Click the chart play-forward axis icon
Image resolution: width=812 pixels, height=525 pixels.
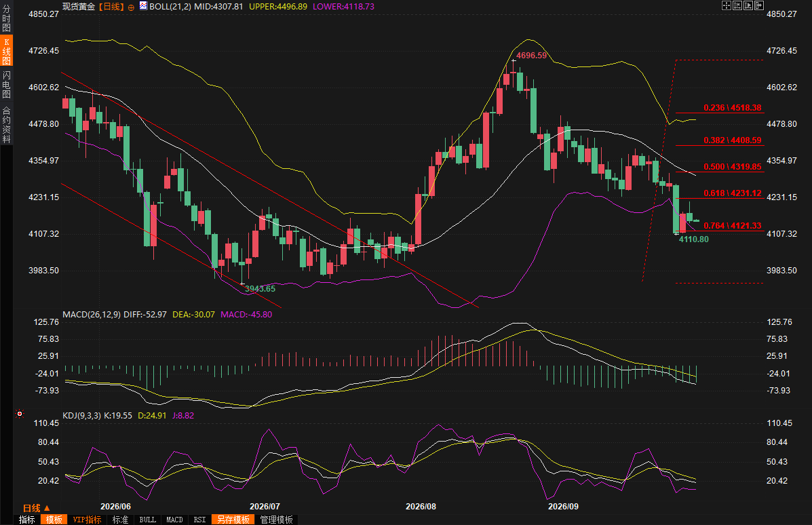pyautogui.click(x=748, y=5)
